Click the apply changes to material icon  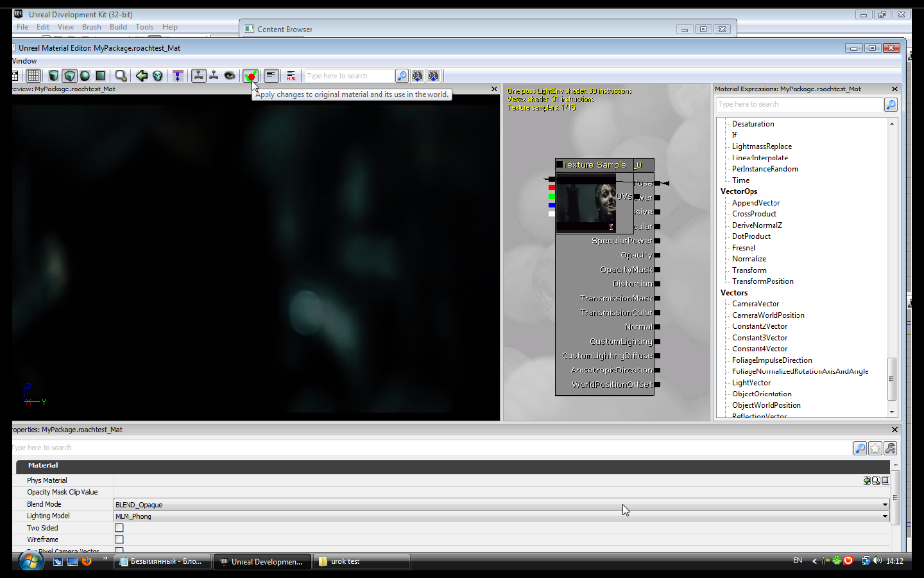[x=250, y=76]
